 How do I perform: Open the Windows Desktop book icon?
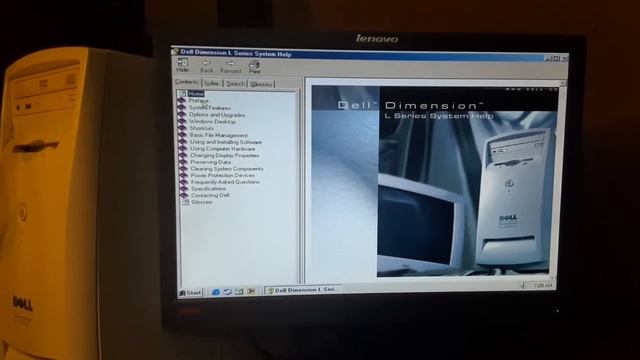coord(182,121)
